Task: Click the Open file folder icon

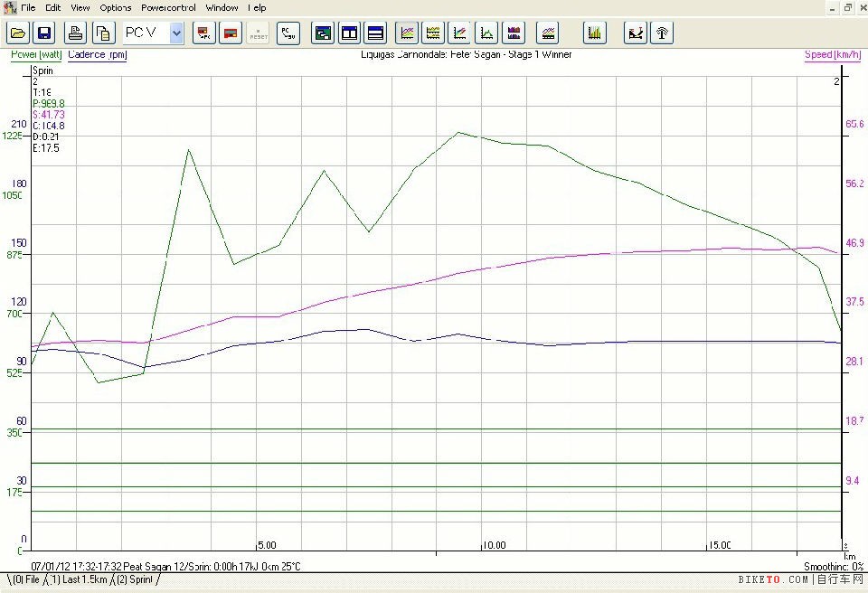Action: [x=18, y=33]
